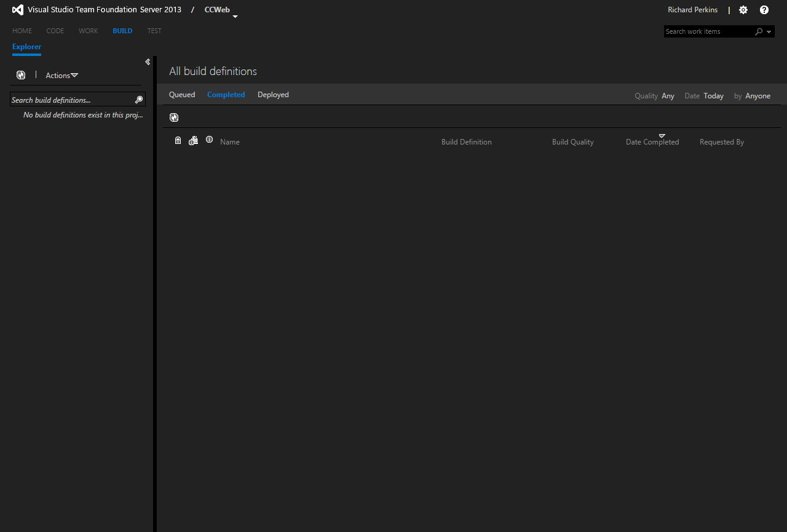Click the refresh icon above build list
This screenshot has width=787, height=532.
pos(174,117)
